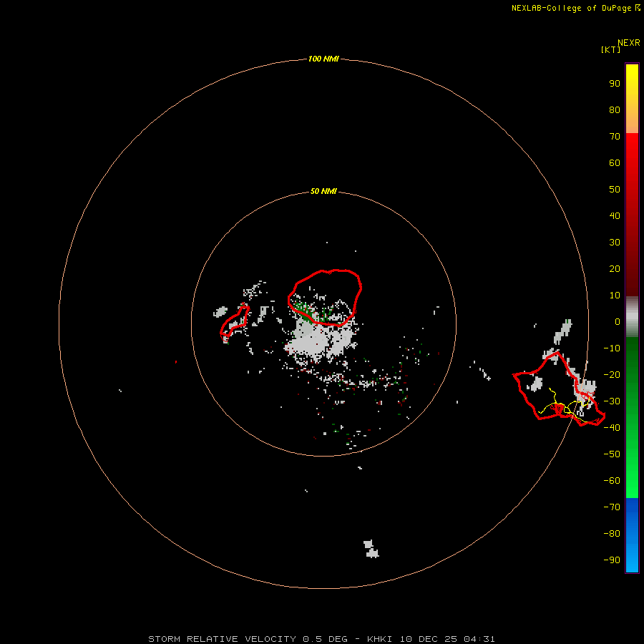Click the -70 value on velocity scale
Viewport: 644px width, 644px height.
(612, 507)
